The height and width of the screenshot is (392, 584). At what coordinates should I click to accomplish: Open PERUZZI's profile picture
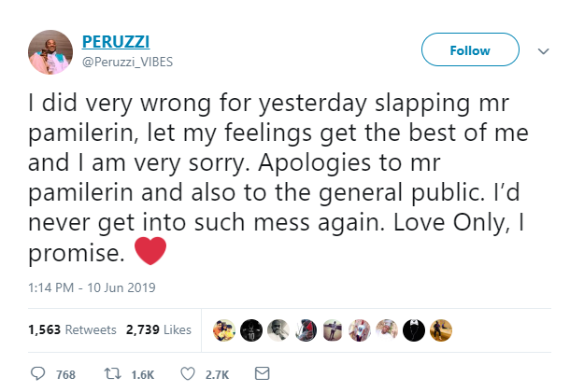point(51,51)
